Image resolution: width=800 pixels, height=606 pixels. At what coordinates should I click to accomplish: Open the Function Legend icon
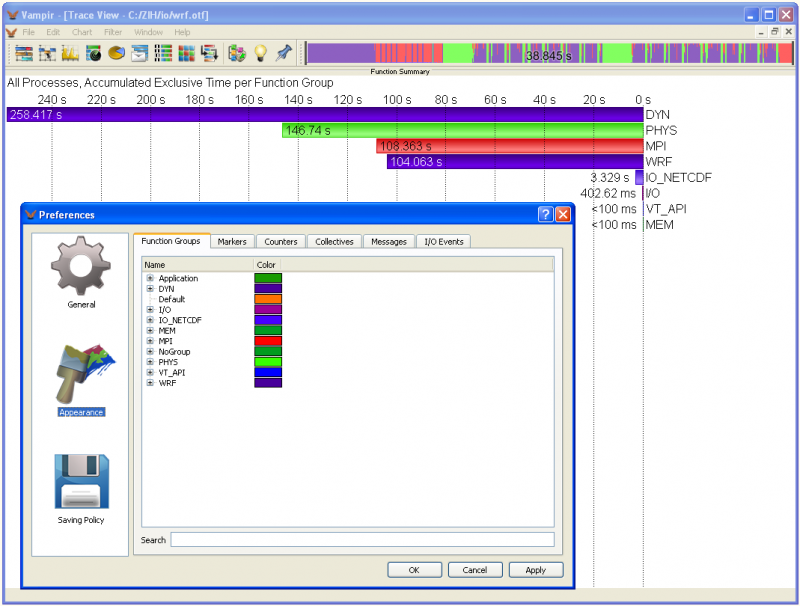coord(237,54)
